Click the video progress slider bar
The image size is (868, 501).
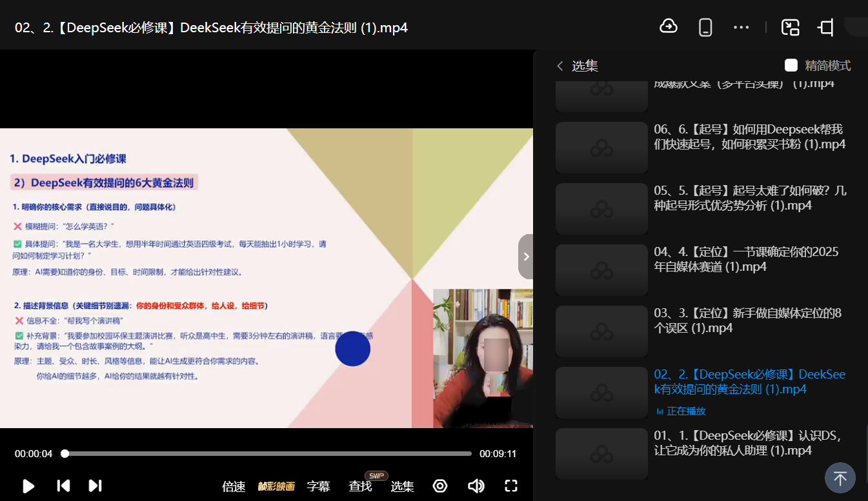(x=268, y=453)
